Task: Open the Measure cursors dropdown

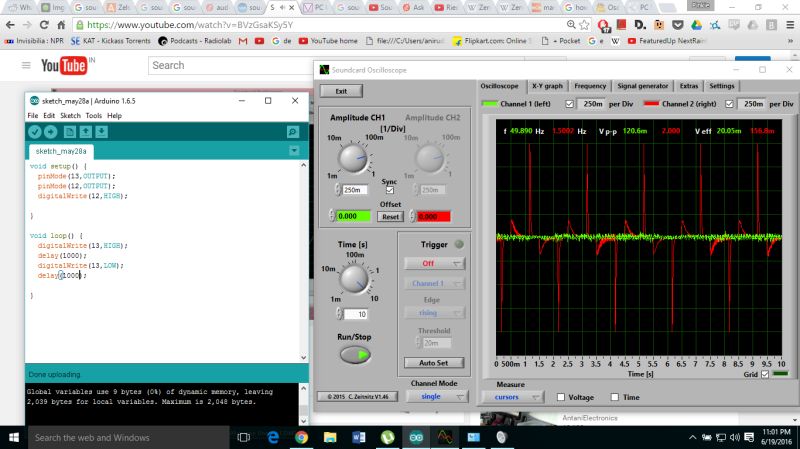Action: [512, 397]
